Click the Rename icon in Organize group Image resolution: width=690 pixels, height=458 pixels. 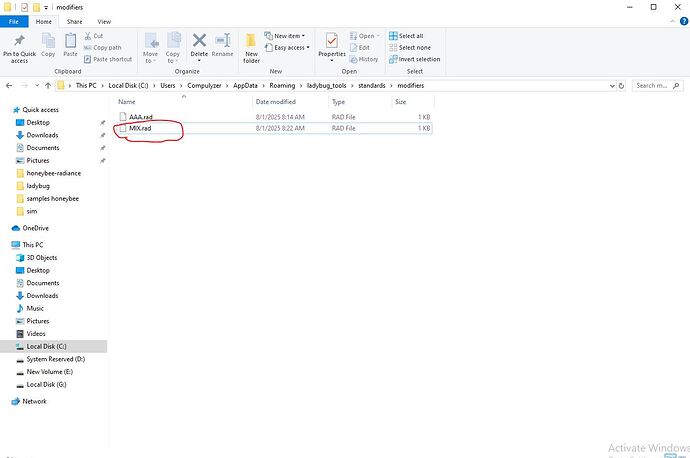click(222, 42)
